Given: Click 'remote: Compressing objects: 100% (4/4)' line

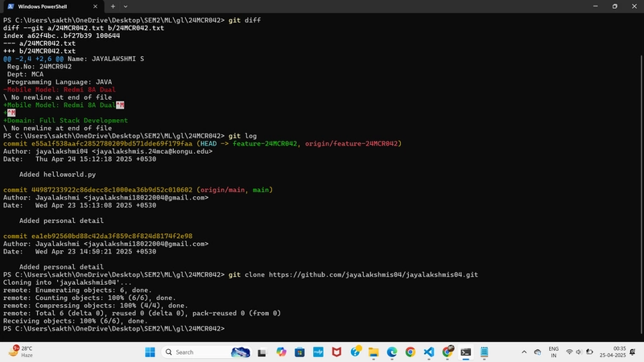Looking at the screenshot, I should pos(96,306).
